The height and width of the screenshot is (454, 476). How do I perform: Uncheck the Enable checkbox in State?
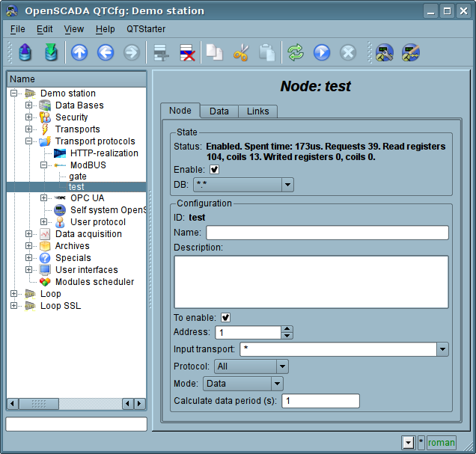pos(215,170)
